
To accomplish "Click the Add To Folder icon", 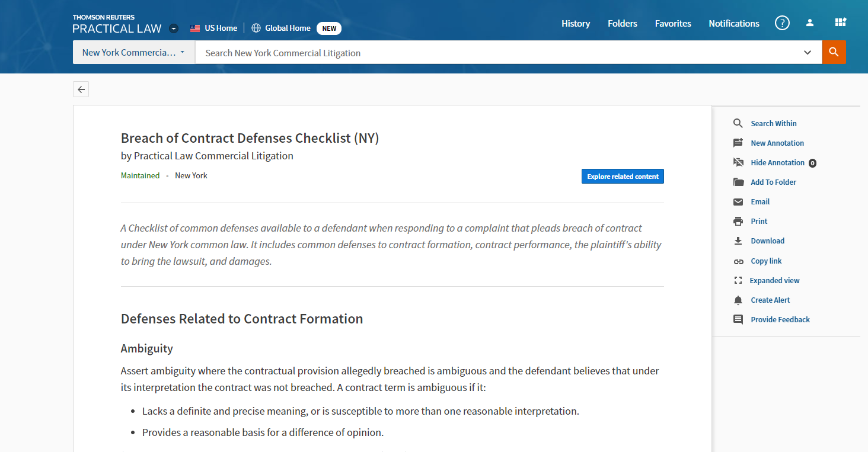I will (738, 182).
